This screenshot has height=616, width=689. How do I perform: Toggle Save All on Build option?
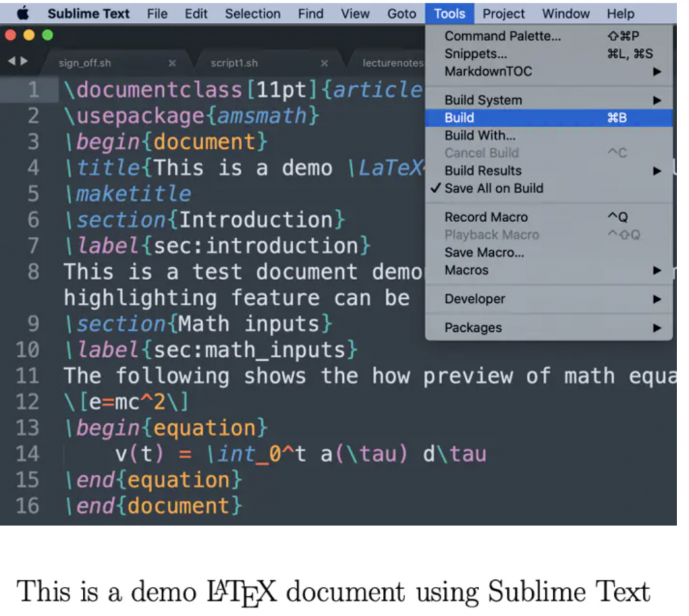[x=549, y=189]
